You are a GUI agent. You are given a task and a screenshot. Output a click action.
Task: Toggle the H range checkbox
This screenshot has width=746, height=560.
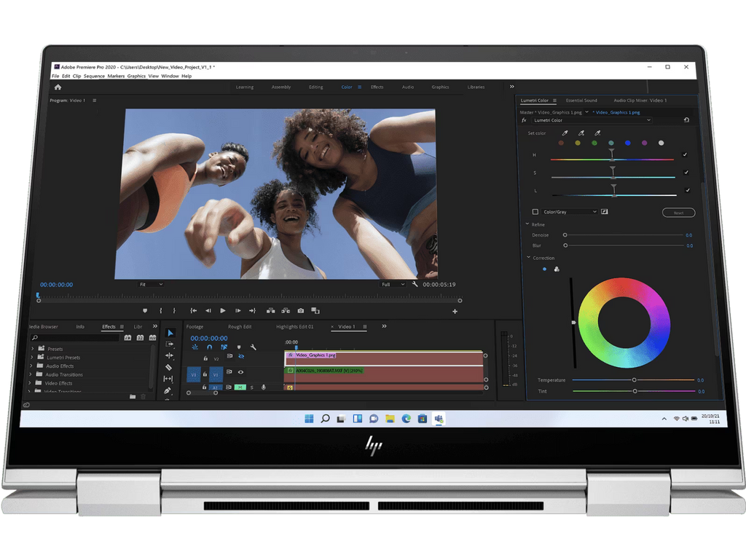coord(686,155)
